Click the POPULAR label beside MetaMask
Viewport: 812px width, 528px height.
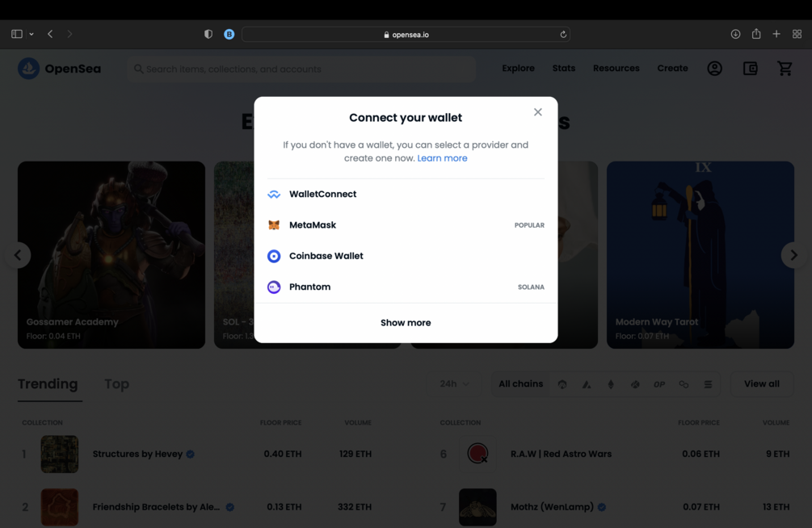click(529, 225)
